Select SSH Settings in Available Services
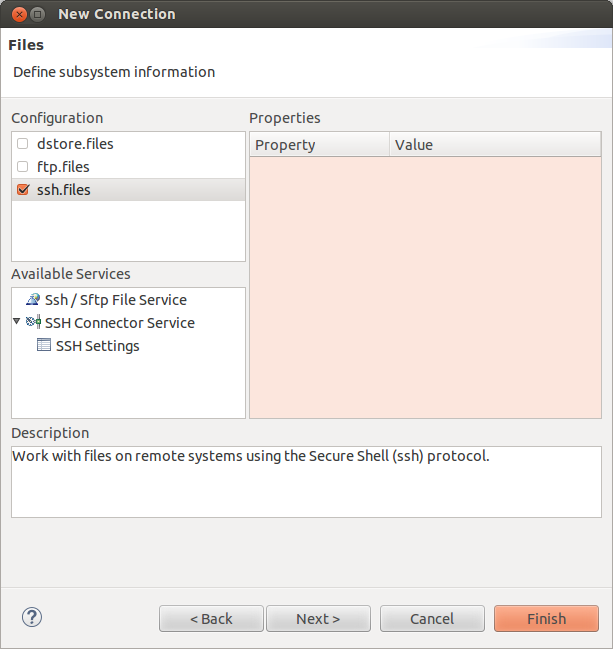The image size is (613, 649). pos(97,346)
